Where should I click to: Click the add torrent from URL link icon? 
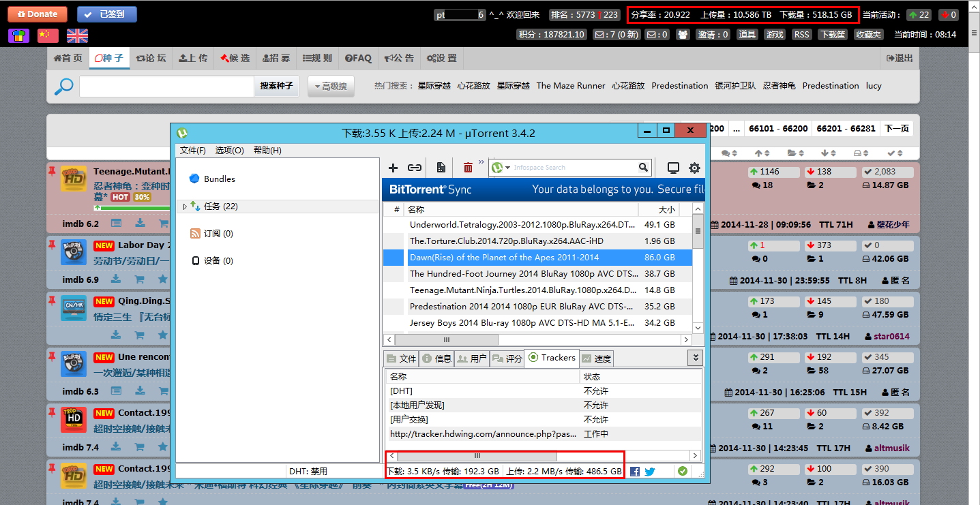click(x=415, y=168)
